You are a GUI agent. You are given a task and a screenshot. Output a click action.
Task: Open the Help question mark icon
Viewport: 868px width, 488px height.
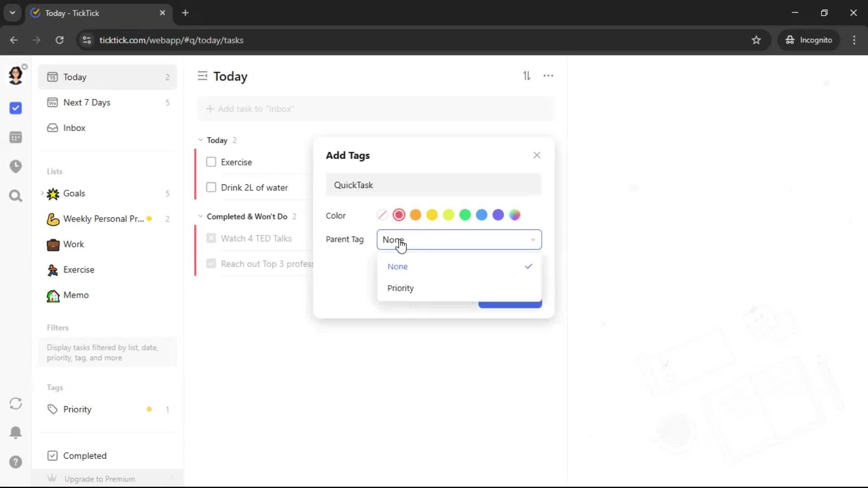15,462
